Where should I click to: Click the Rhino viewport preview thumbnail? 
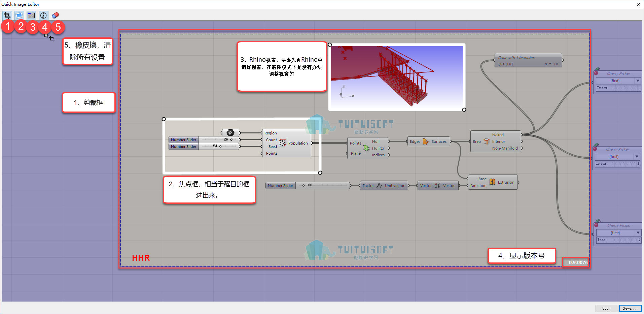(397, 77)
